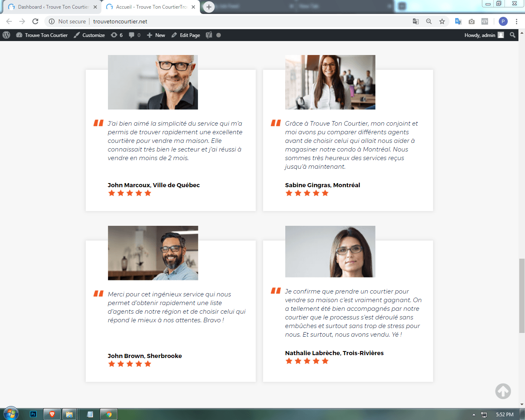This screenshot has width=525, height=420.
Task: Click the network tray icon
Action: pyautogui.click(x=484, y=415)
